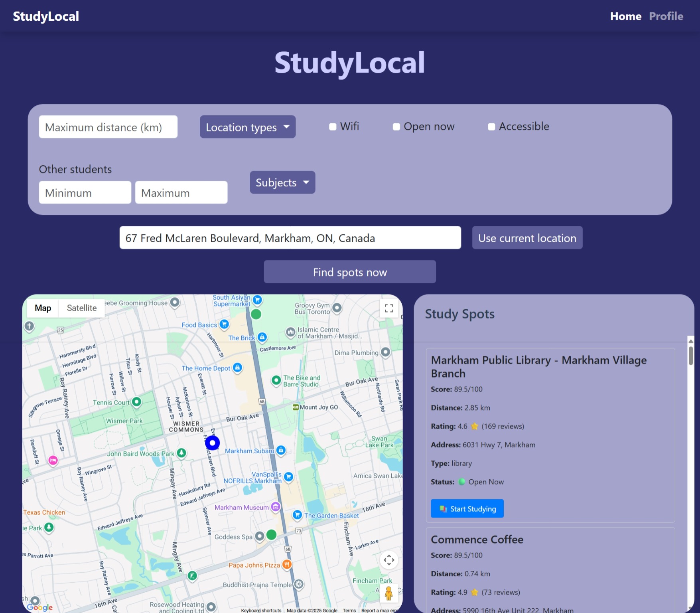Click the Use current location button
This screenshot has height=613, width=700.
pyautogui.click(x=527, y=238)
